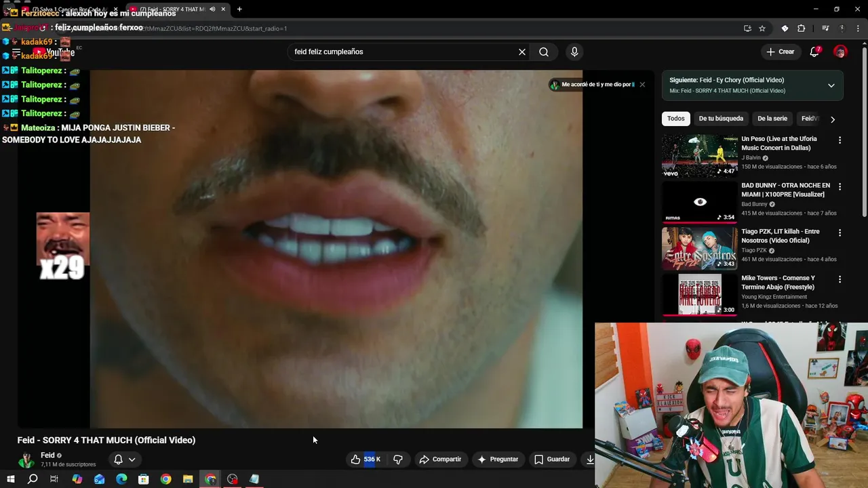Open the Chrome three-dot menu
The height and width of the screenshot is (488, 868).
pyautogui.click(x=859, y=28)
